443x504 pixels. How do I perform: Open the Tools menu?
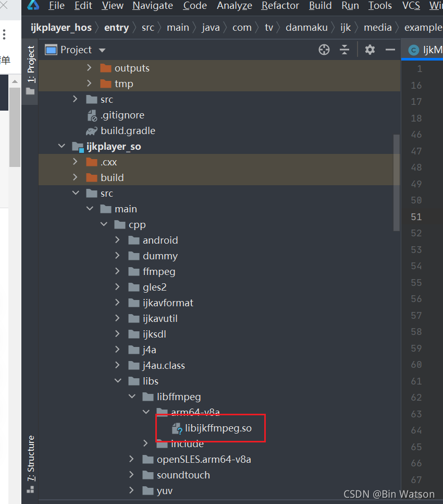(x=380, y=5)
